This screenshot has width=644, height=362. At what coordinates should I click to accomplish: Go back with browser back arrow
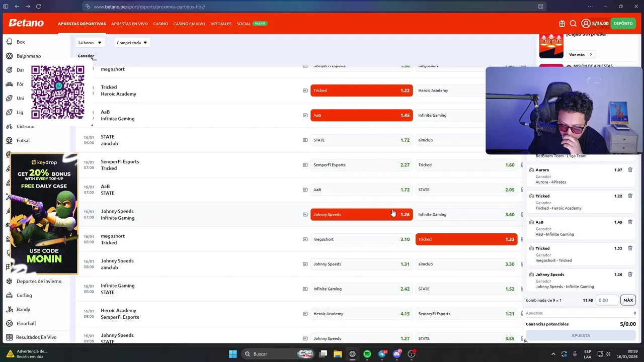tap(17, 7)
